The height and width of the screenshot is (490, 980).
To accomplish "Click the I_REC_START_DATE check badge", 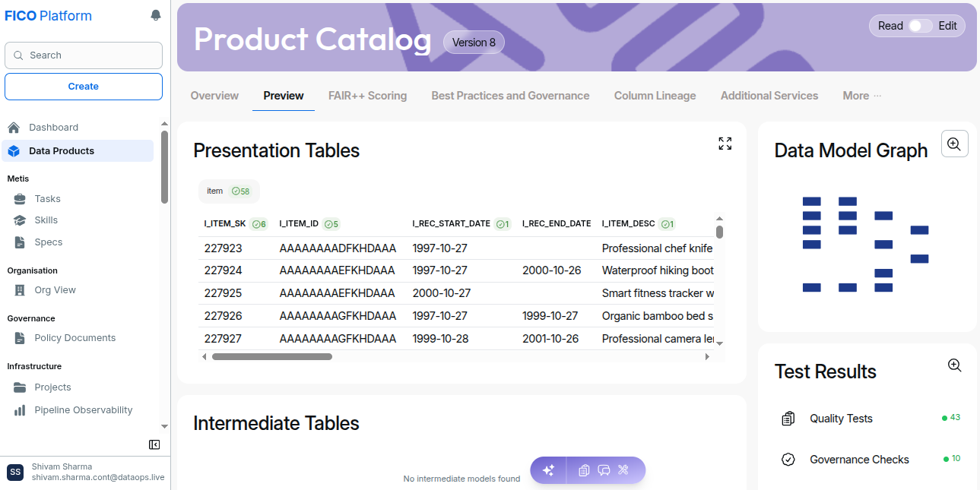I will click(x=503, y=224).
